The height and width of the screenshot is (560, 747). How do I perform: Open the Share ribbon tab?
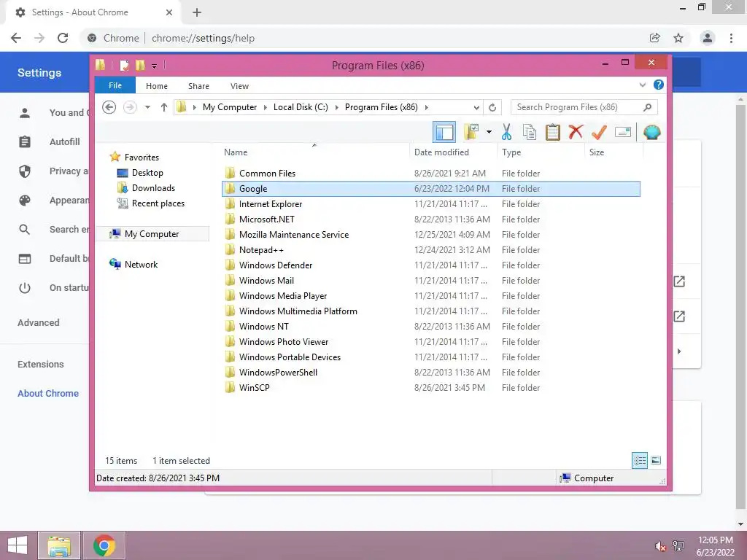pos(198,86)
